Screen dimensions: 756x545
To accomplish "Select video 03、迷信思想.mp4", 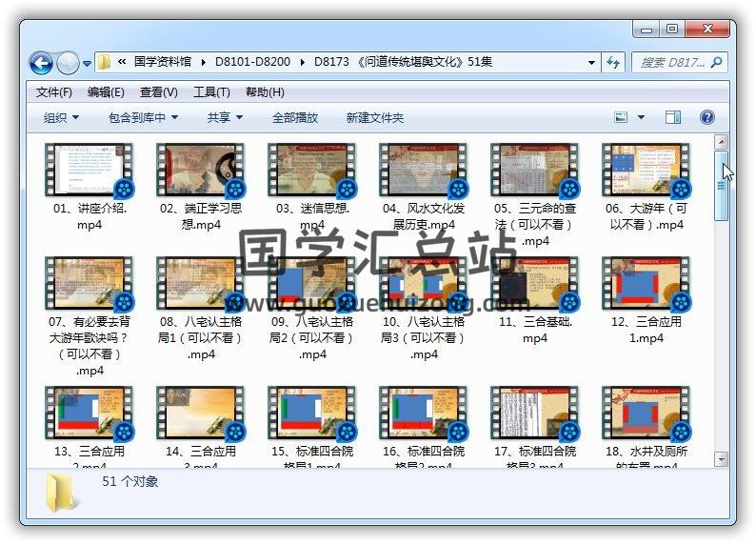I will (x=312, y=188).
